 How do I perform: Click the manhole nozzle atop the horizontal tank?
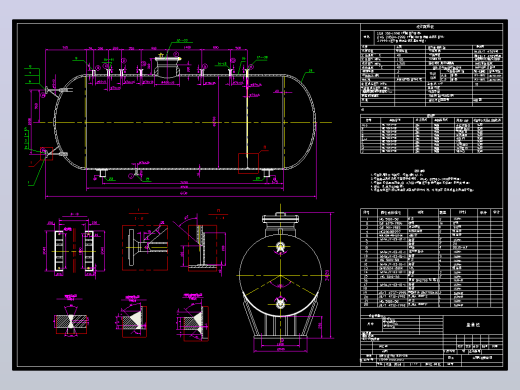pyautogui.click(x=167, y=68)
